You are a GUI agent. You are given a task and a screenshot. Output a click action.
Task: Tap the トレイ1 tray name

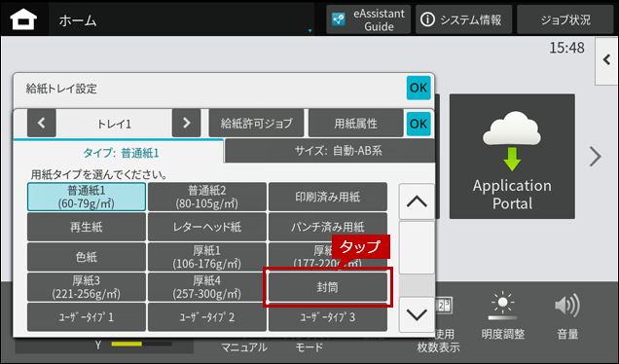(x=114, y=124)
